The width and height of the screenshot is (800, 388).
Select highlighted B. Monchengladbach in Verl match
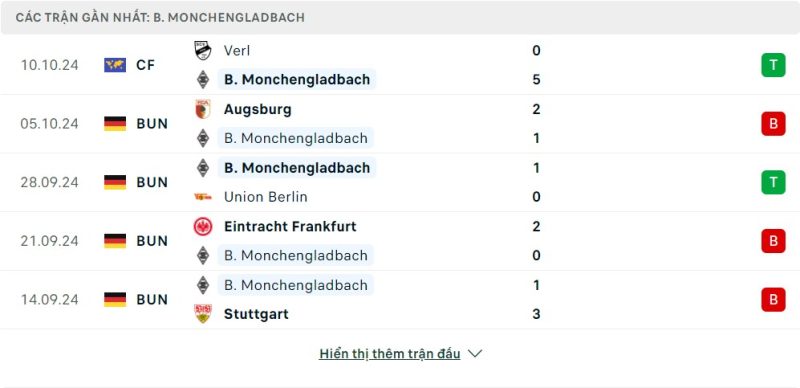click(x=296, y=80)
